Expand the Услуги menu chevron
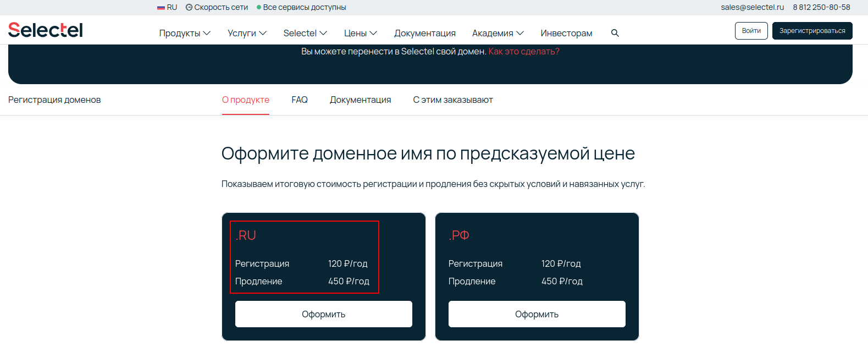 click(263, 33)
